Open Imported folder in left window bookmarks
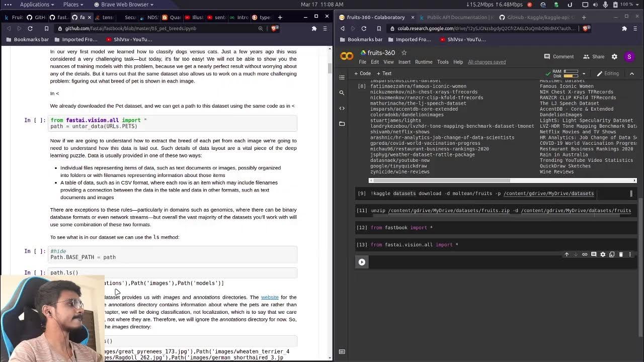 pyautogui.click(x=76, y=39)
